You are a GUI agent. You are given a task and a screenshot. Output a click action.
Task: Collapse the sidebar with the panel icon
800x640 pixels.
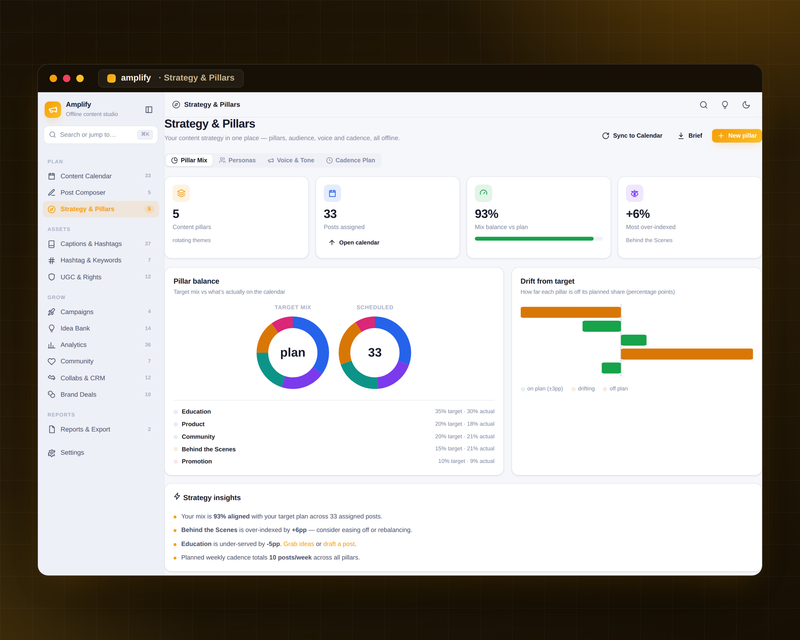[x=148, y=109]
